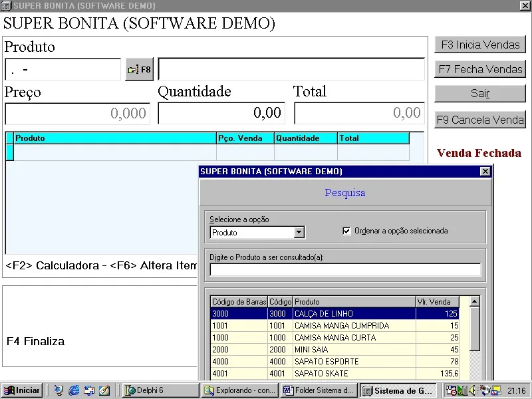Image resolution: width=532 pixels, height=399 pixels.
Task: Click the results list scroll-up arrow
Action: (x=475, y=301)
